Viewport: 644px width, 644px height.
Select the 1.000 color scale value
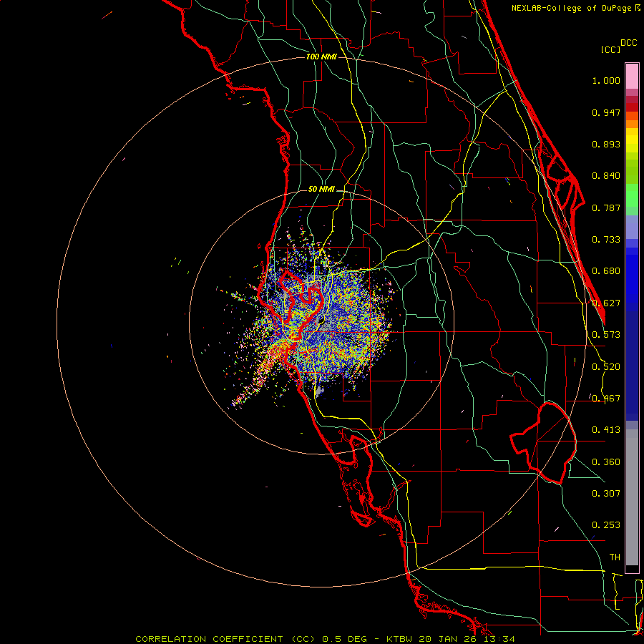pos(606,80)
